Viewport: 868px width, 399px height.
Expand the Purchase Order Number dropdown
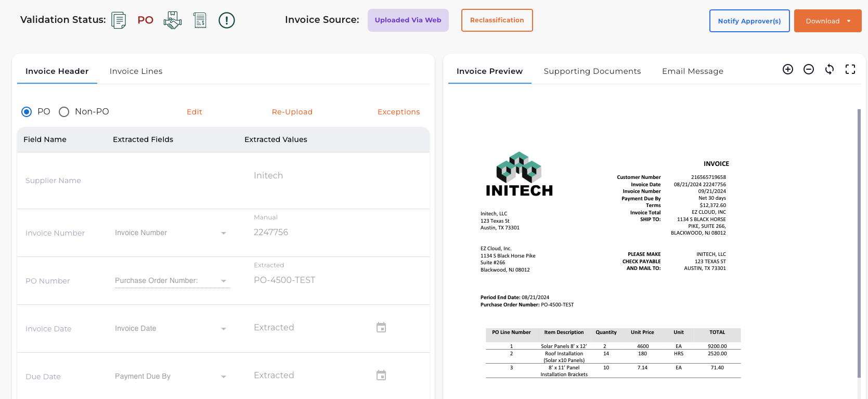[x=224, y=281]
